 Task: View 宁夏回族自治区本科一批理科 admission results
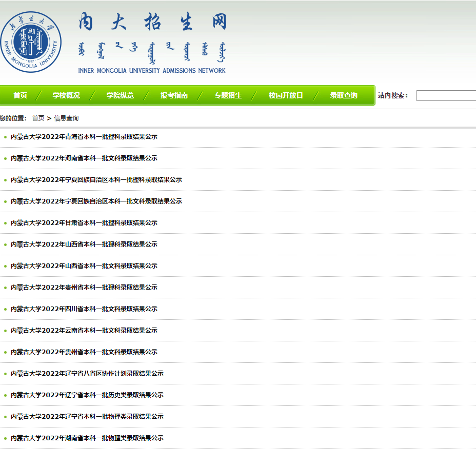tap(96, 180)
